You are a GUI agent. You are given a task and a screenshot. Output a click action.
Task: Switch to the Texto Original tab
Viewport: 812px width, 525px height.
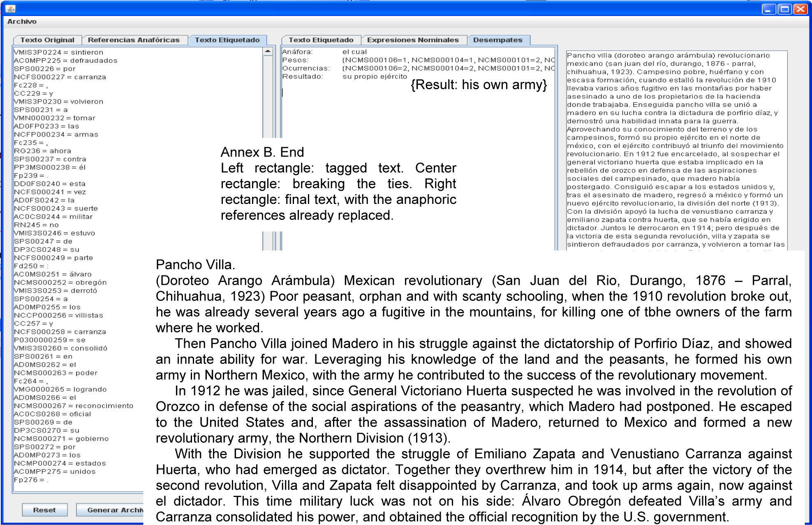click(47, 40)
